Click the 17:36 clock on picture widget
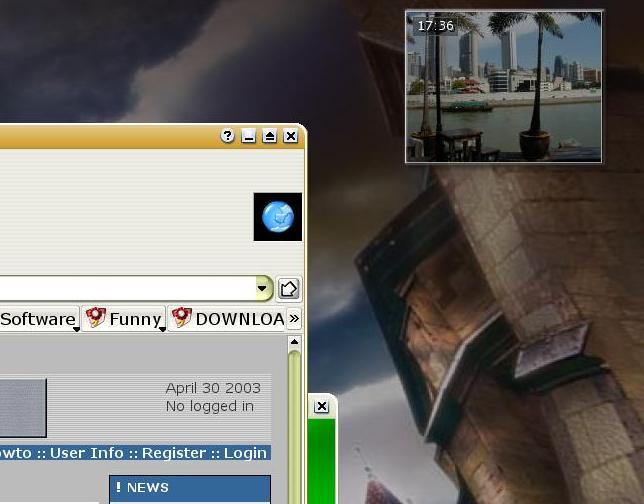 pos(435,26)
